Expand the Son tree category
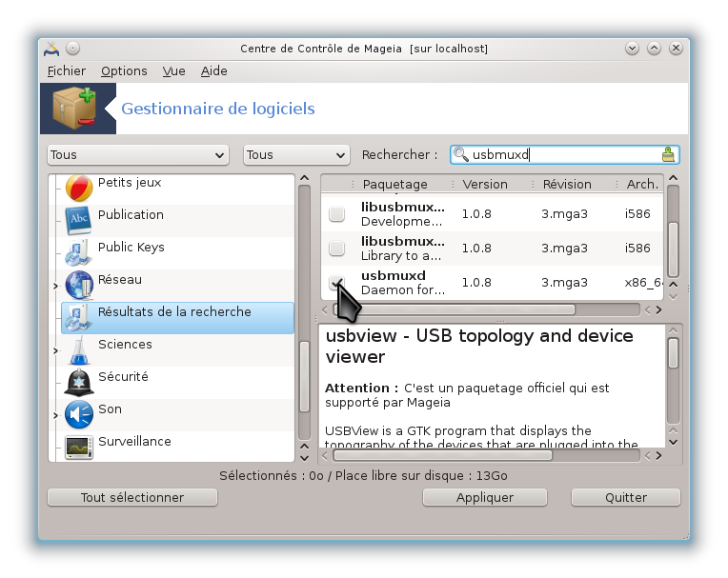728x578 pixels. click(x=55, y=415)
